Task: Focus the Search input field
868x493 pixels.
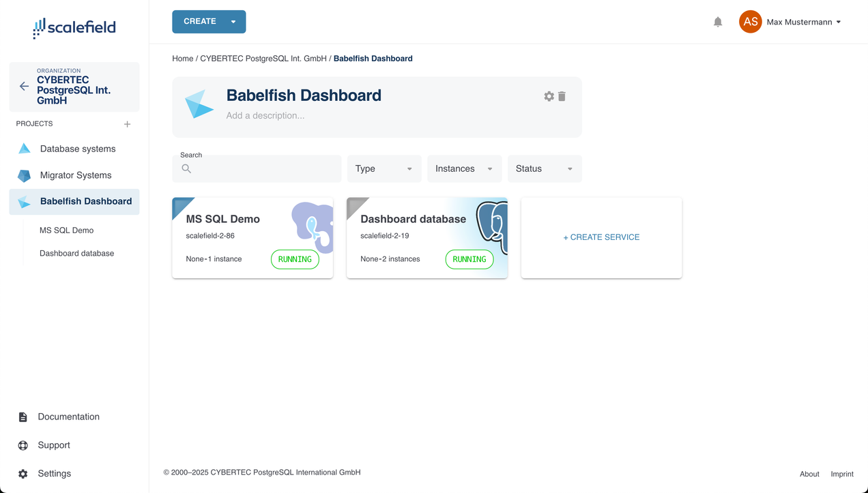Action: (x=263, y=169)
